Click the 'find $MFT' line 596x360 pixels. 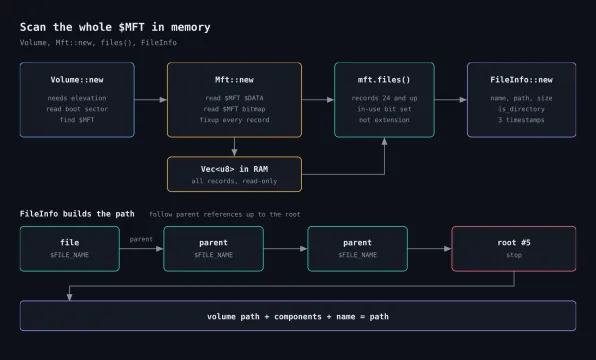coord(77,120)
